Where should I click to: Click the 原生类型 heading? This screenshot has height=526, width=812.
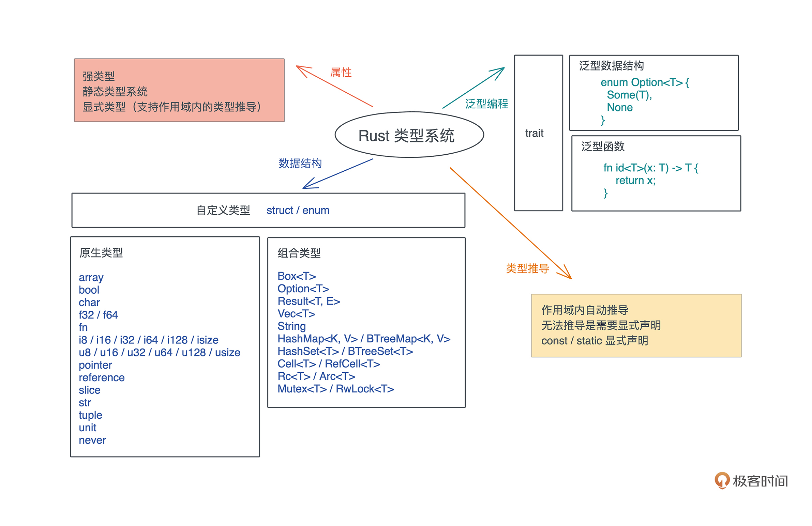[x=101, y=252]
